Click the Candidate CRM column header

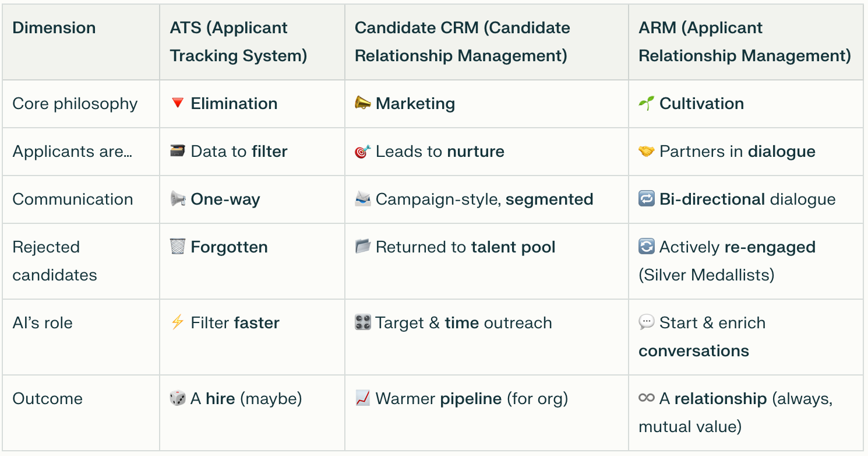(x=462, y=41)
